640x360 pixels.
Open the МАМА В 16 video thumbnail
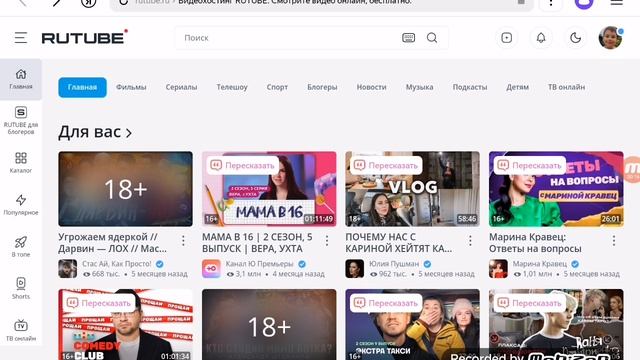(269, 189)
